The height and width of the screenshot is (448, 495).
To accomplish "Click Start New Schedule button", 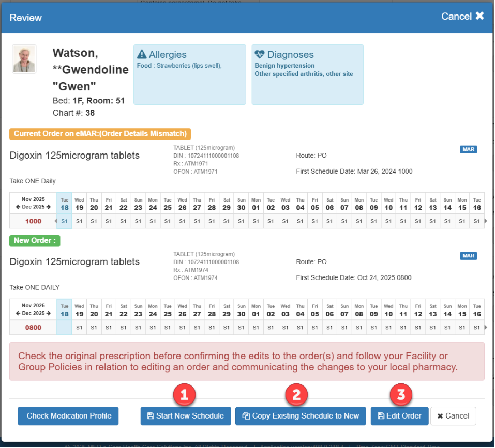I will [x=186, y=416].
